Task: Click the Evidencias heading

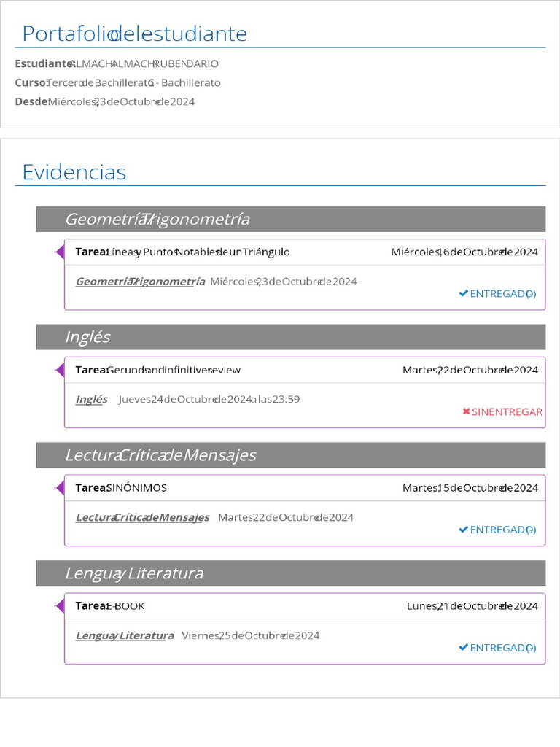Action: pos(74,172)
